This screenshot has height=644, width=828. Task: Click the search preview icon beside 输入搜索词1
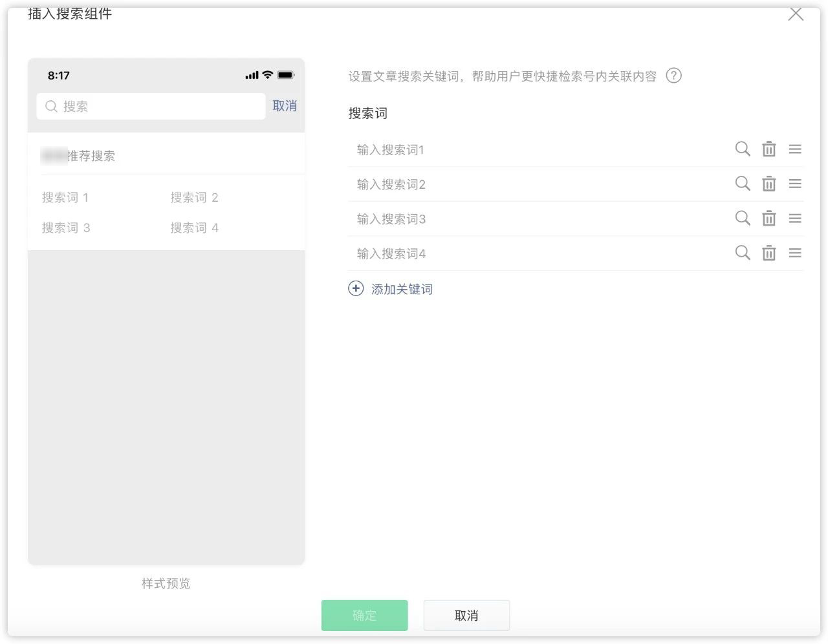click(742, 149)
